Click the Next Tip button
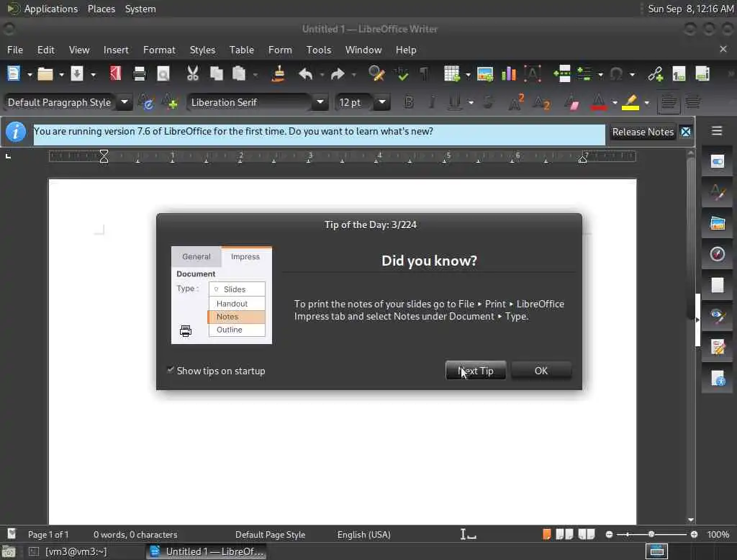Image resolution: width=737 pixels, height=560 pixels. [x=476, y=371]
